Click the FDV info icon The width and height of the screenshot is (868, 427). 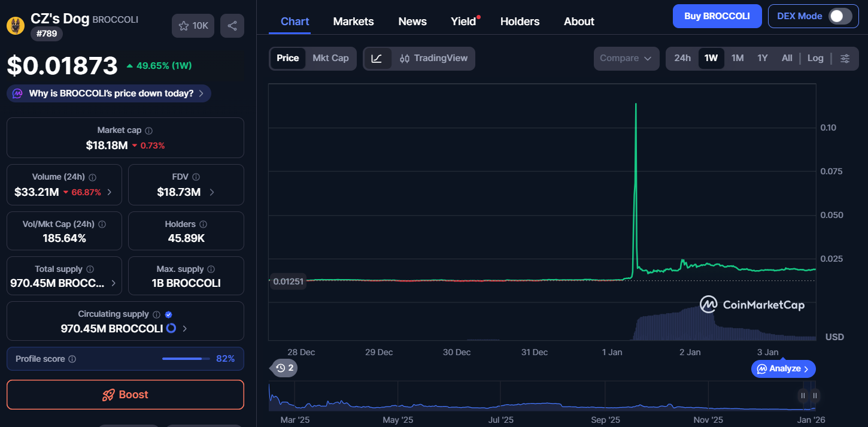click(196, 177)
